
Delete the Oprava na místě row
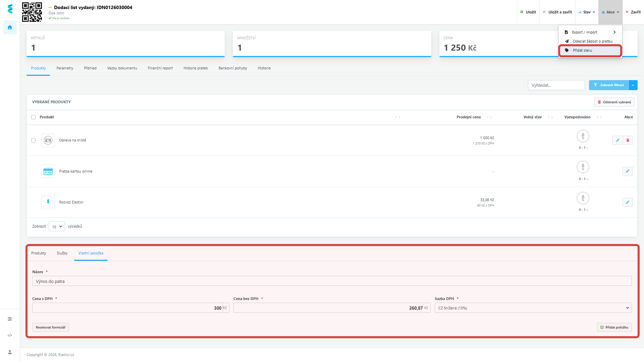628,140
